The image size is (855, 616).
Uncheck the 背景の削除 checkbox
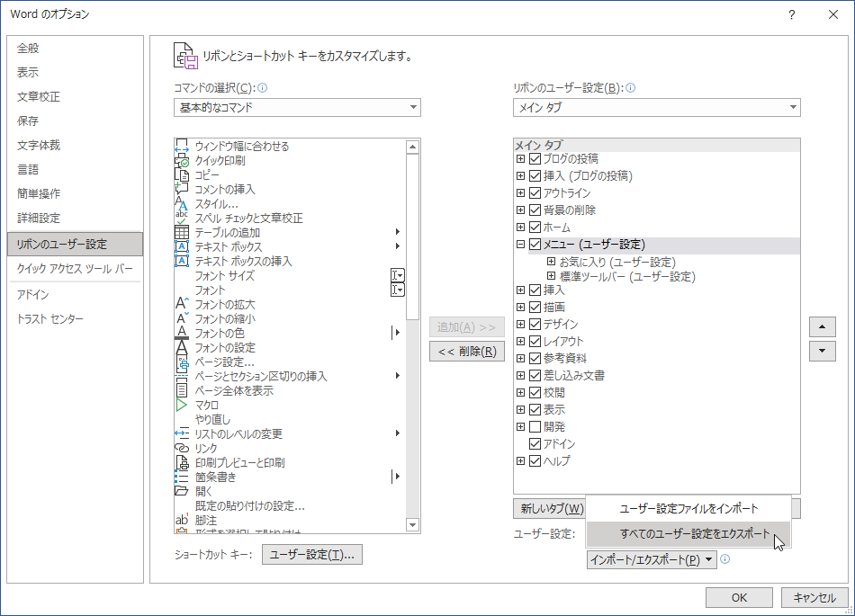tap(535, 210)
